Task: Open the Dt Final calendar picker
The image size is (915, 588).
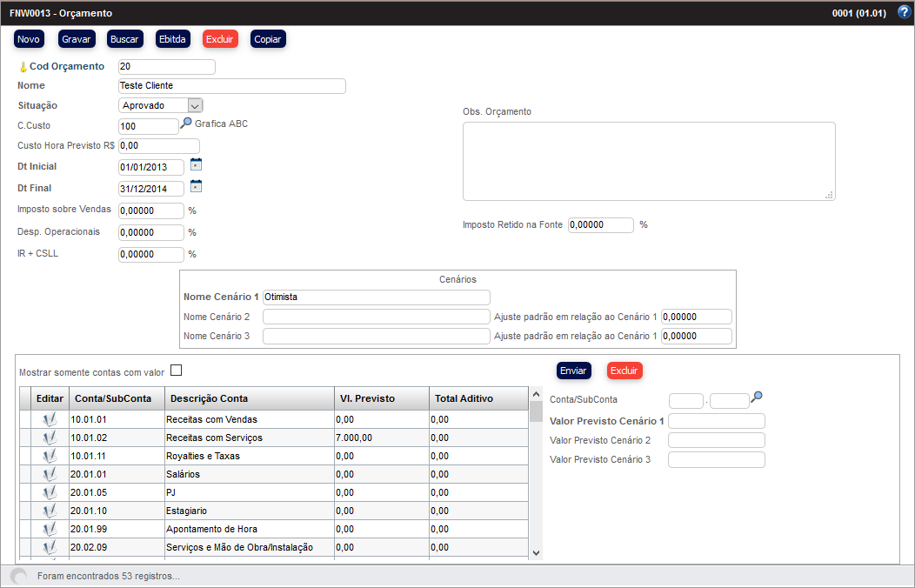Action: 196,185
